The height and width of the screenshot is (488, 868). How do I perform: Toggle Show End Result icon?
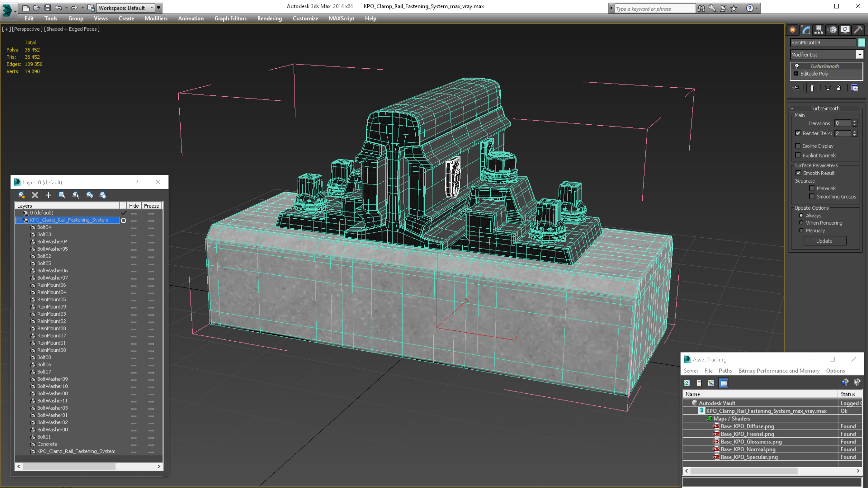[x=812, y=88]
